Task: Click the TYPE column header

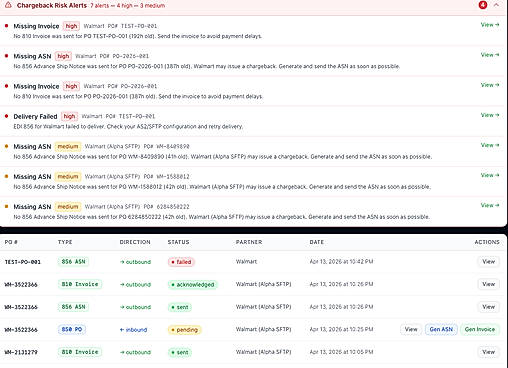Action: 65,242
